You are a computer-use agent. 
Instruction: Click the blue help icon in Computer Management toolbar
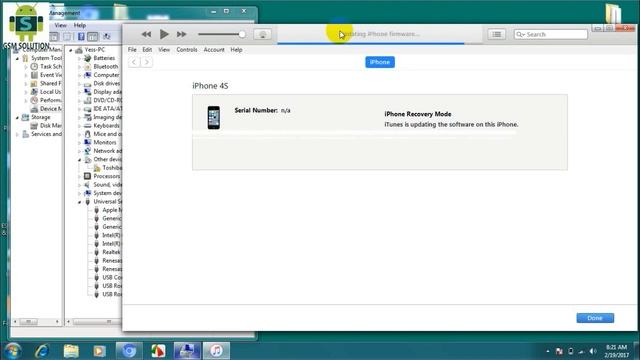pos(81,37)
